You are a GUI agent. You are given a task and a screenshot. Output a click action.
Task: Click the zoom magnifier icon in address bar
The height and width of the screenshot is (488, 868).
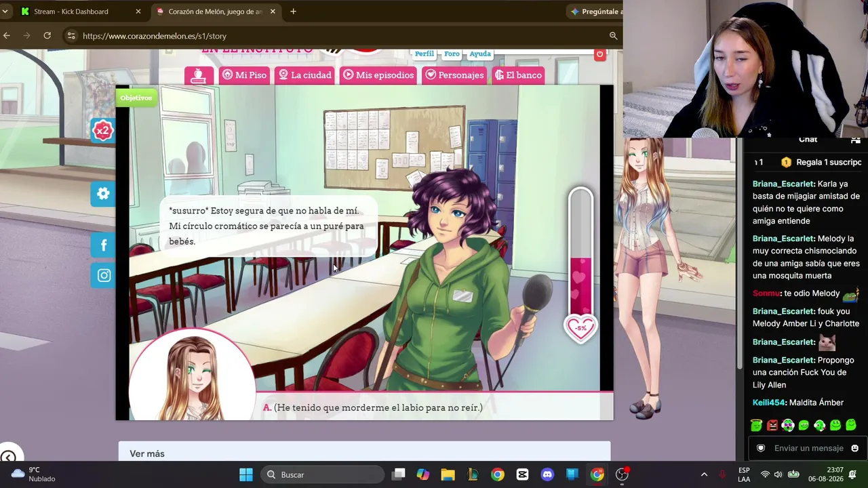coord(613,36)
